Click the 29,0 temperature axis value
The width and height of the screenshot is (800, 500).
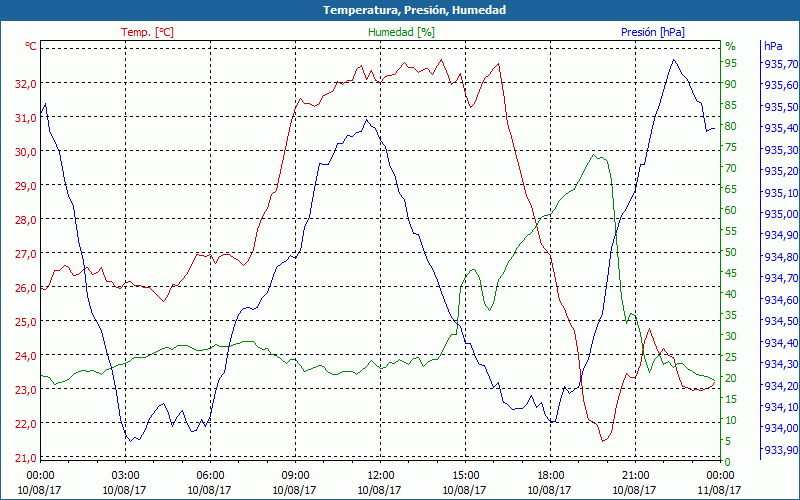(x=26, y=186)
